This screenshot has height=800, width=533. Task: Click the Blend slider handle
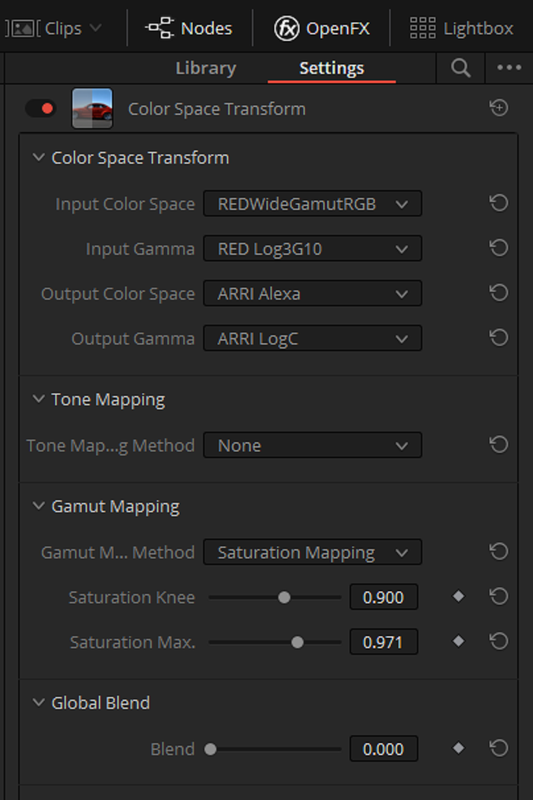tap(210, 749)
